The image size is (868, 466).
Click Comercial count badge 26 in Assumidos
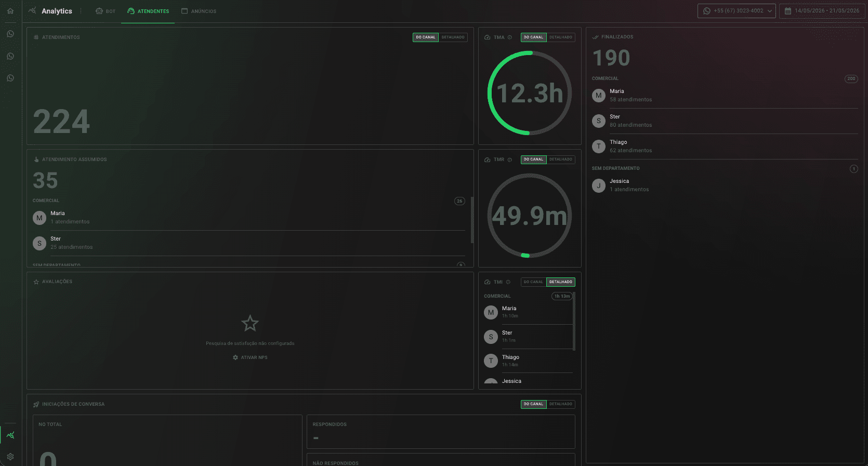(459, 201)
